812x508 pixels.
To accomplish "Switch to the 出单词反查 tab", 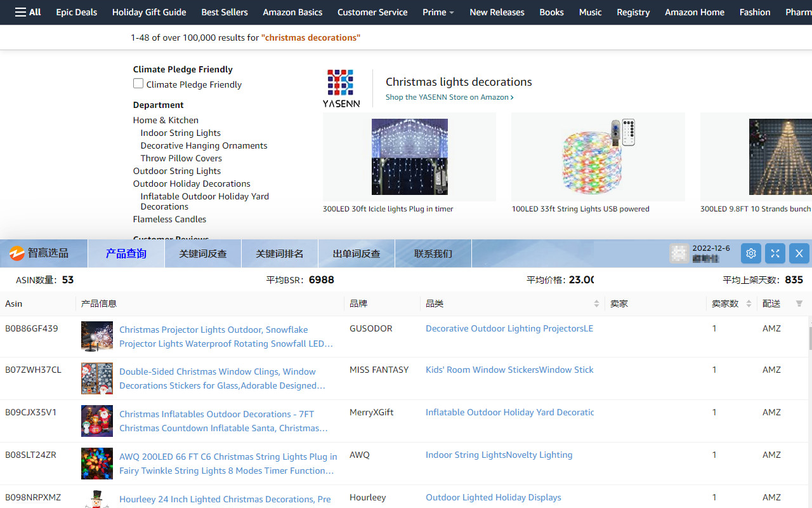I will click(356, 253).
